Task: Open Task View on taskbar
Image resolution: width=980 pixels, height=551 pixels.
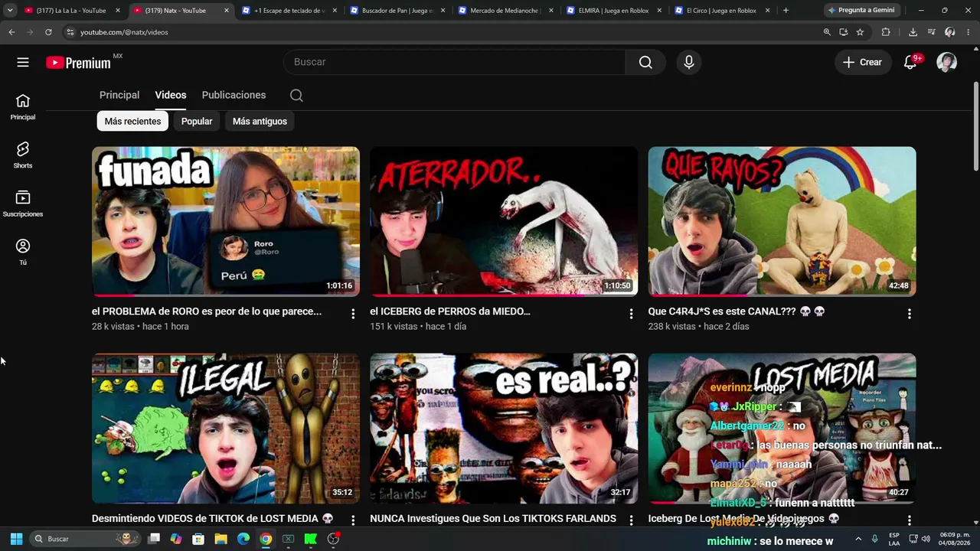Action: click(x=154, y=539)
